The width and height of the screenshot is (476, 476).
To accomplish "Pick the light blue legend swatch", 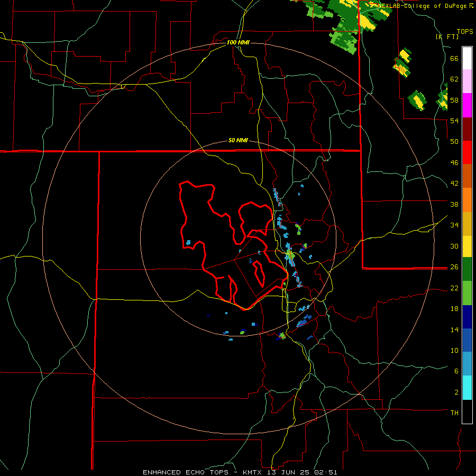I will click(x=467, y=364).
